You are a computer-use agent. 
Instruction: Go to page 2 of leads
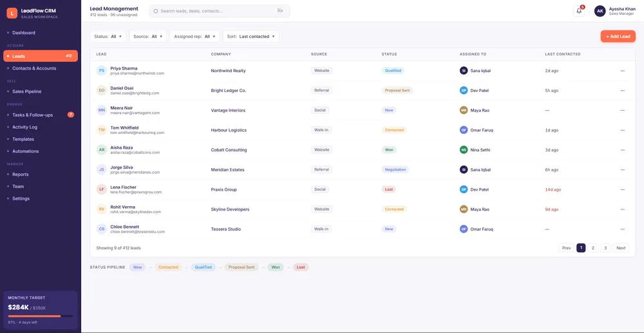click(x=592, y=248)
